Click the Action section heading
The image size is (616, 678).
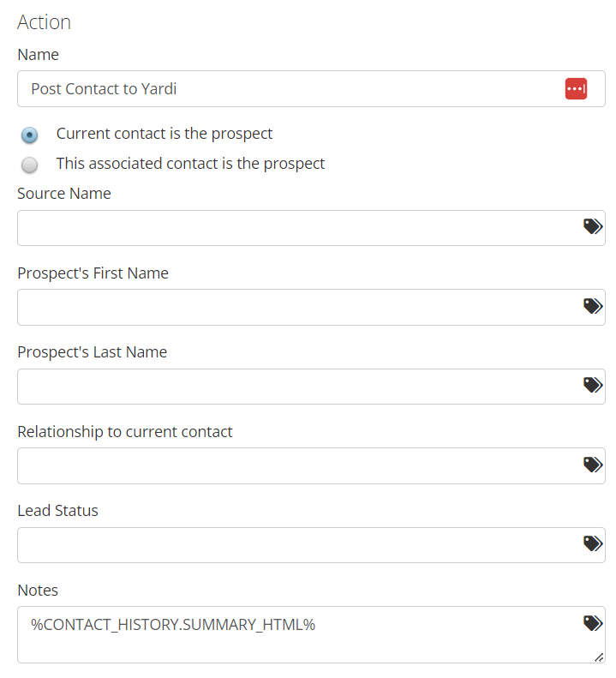click(x=44, y=22)
